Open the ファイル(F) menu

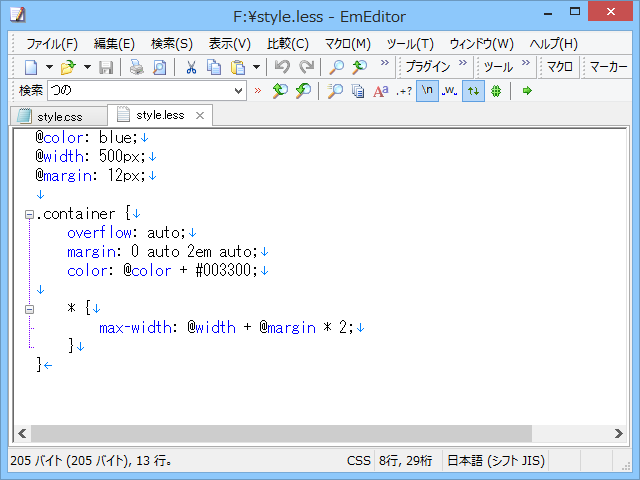(52, 44)
